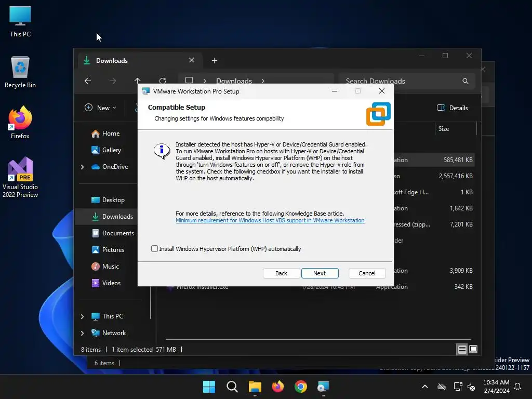This screenshot has width=532, height=399.
Task: Open Firefox desktop shortcut
Action: (20, 123)
